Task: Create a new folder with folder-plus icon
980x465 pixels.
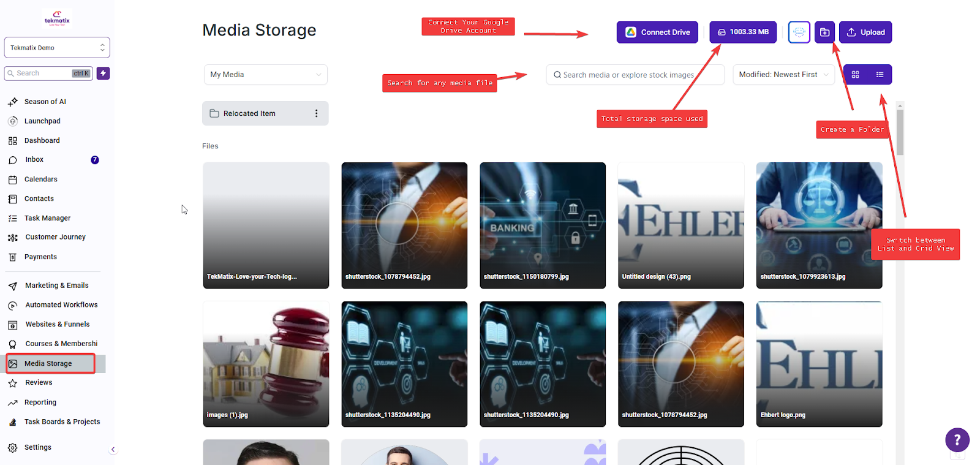Action: click(825, 32)
